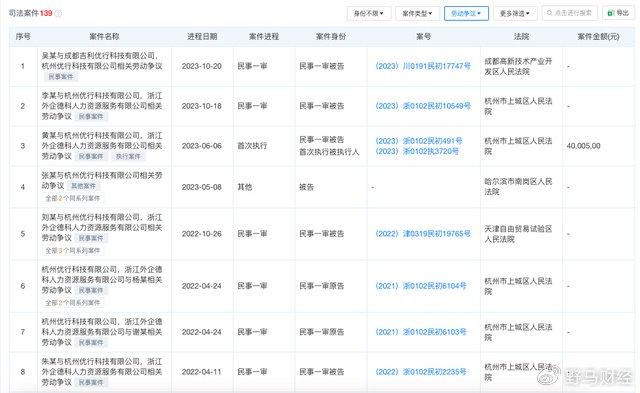Open the 案件类型 filter dropdown
This screenshot has height=393, width=640.
pyautogui.click(x=417, y=13)
